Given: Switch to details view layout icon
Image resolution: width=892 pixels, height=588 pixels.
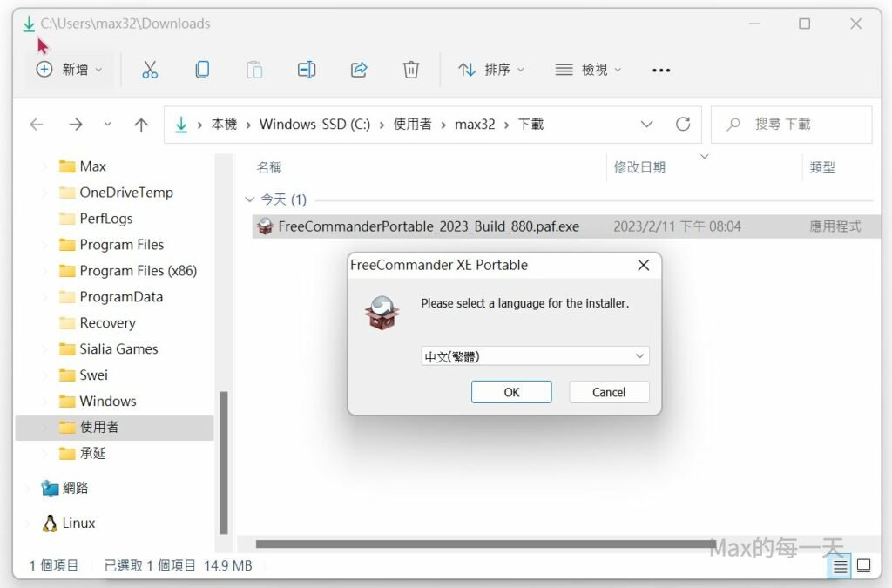Looking at the screenshot, I should click(x=840, y=566).
